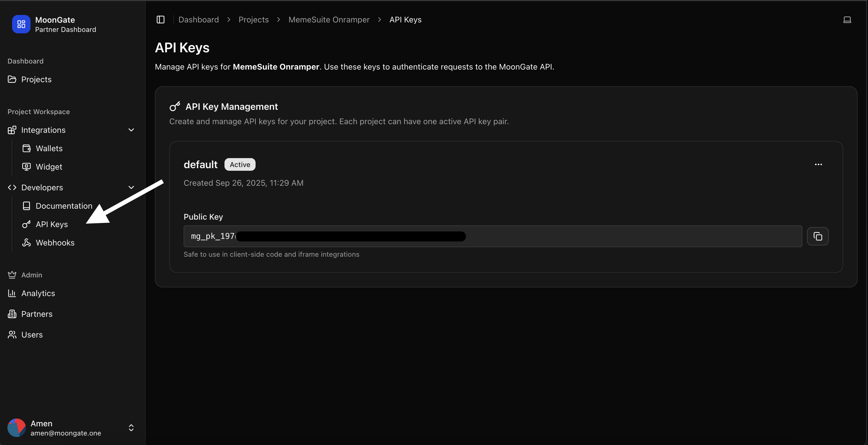This screenshot has width=868, height=445.
Task: Select the Wallets integration icon
Action: [x=26, y=148]
